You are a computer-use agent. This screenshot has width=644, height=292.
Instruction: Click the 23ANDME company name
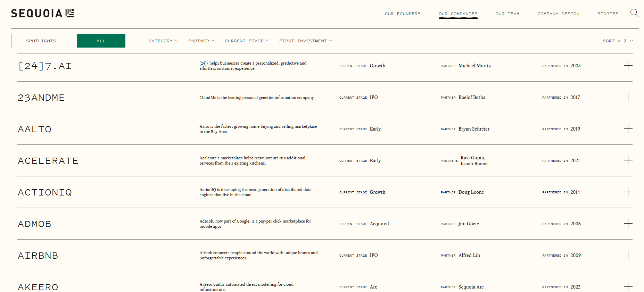coord(41,98)
